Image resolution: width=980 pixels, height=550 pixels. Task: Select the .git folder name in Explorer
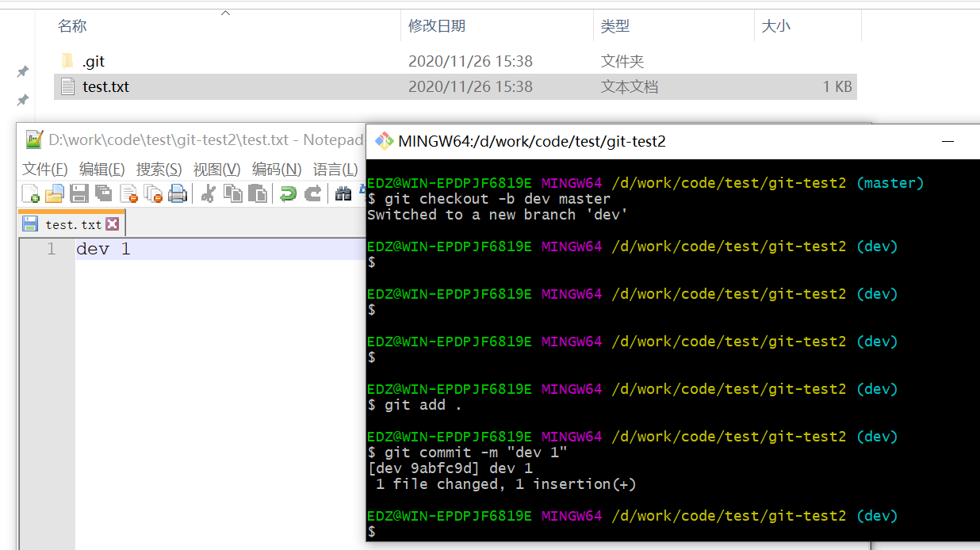click(x=94, y=61)
